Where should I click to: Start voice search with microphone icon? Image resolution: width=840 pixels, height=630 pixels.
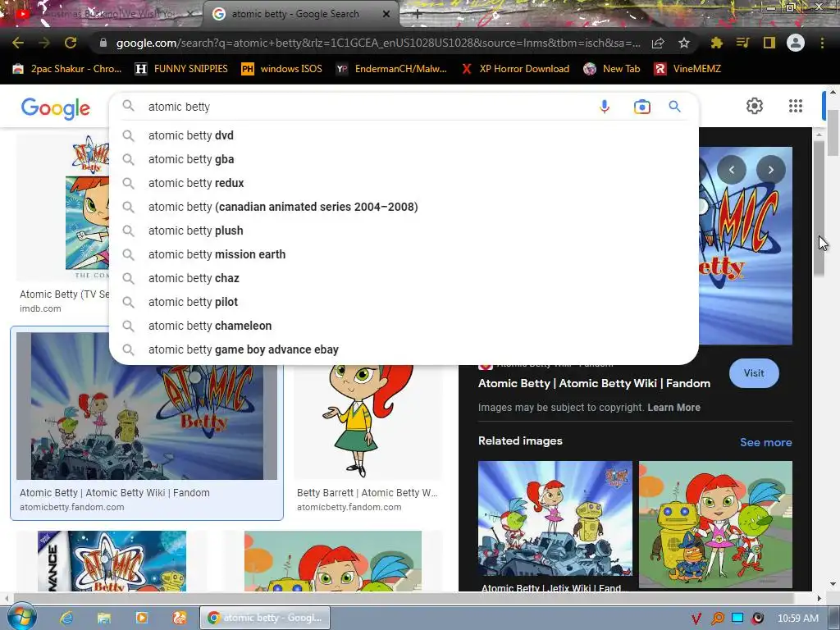coord(605,107)
